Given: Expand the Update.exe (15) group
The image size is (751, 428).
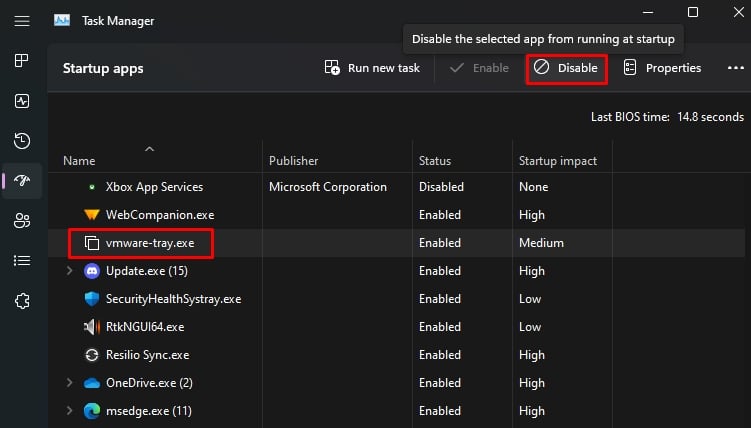Looking at the screenshot, I should (x=69, y=271).
